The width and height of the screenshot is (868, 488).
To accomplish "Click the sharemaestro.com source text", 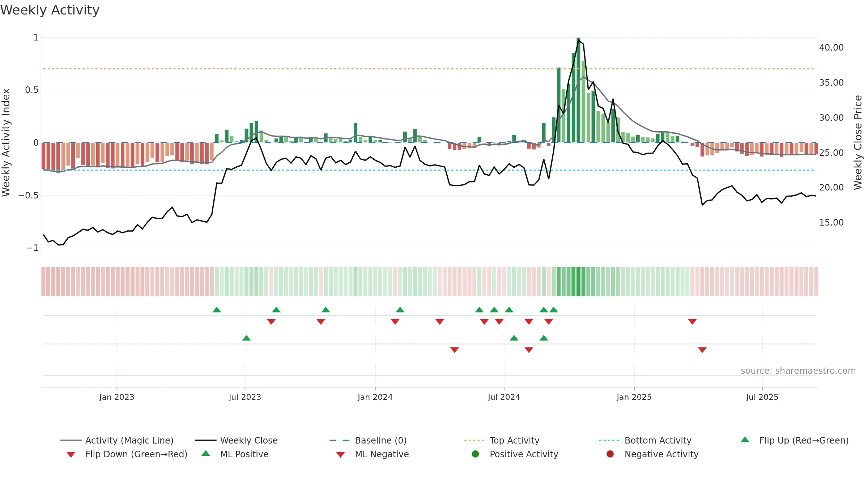I will click(798, 371).
